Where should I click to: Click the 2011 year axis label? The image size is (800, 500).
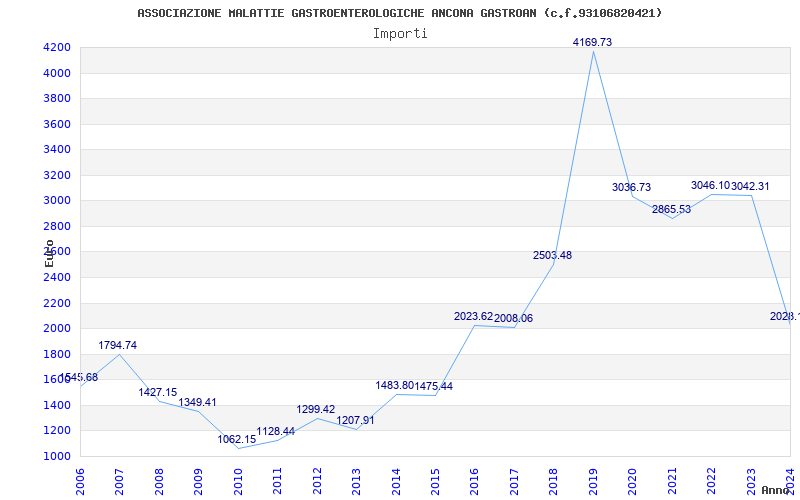(x=278, y=482)
